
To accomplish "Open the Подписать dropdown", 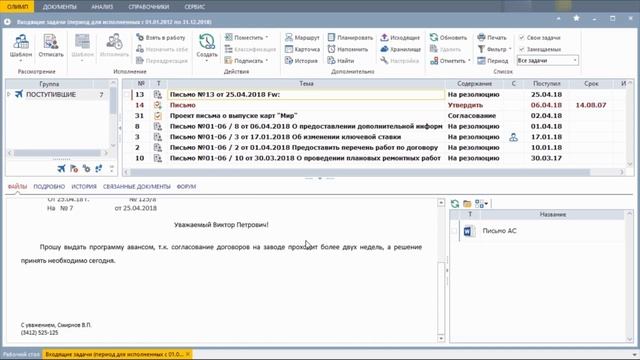I will [267, 60].
